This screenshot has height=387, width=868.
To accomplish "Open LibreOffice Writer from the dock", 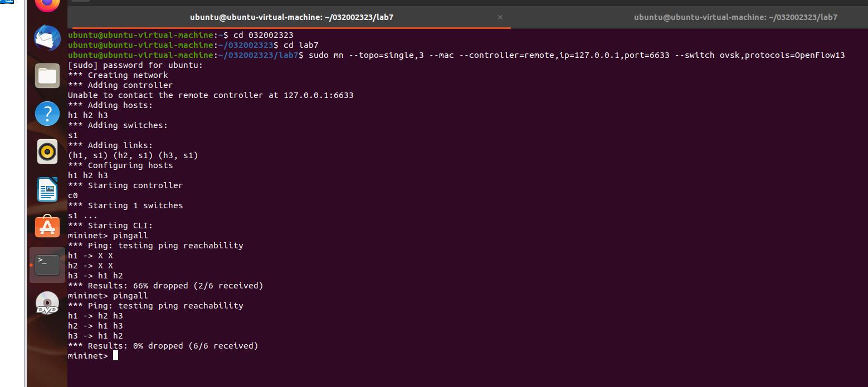I will (x=47, y=189).
